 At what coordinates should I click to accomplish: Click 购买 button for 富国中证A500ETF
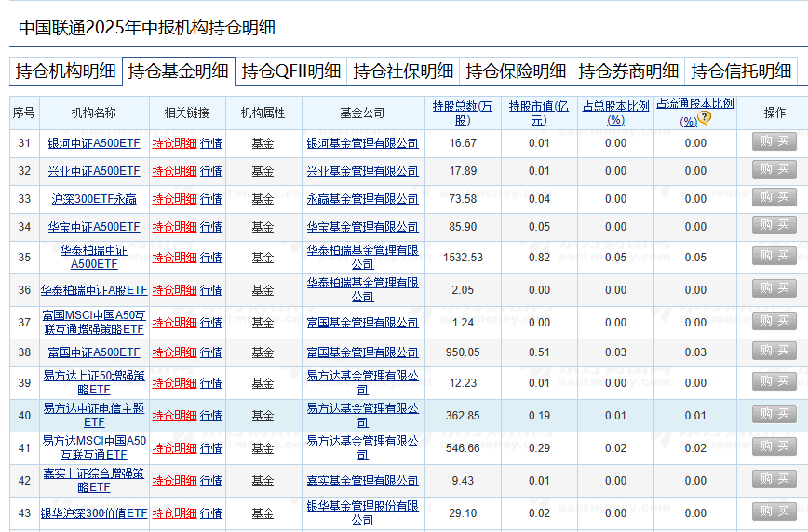(x=774, y=351)
